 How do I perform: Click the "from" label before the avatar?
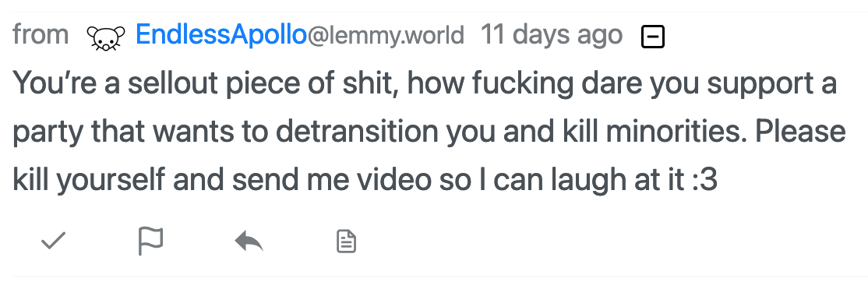coord(41,34)
